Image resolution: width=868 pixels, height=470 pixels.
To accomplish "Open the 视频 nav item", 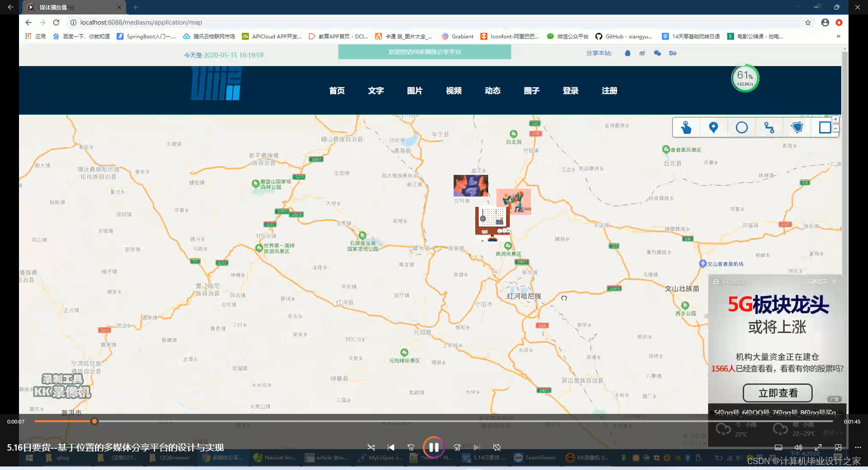I will pos(453,90).
